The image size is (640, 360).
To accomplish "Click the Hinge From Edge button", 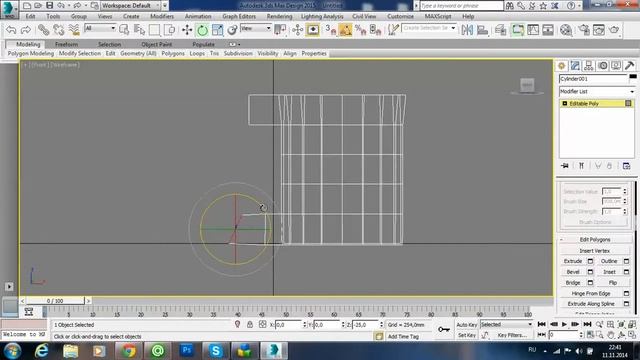I will point(591,293).
